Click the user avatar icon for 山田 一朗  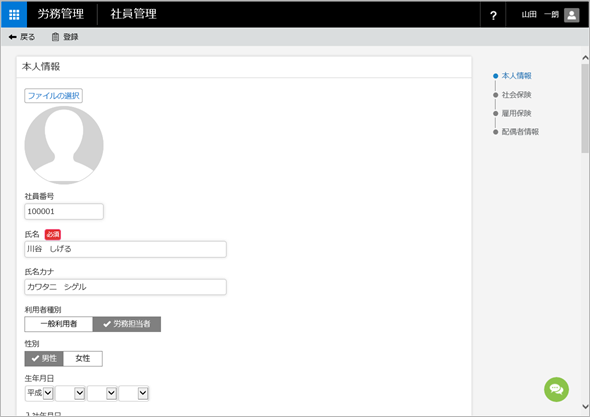click(x=572, y=15)
